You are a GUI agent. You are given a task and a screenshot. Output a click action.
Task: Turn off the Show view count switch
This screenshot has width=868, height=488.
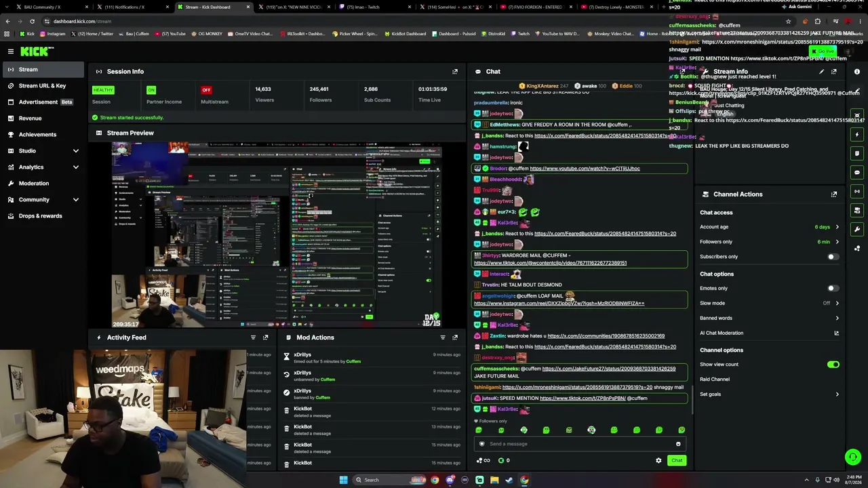833,365
